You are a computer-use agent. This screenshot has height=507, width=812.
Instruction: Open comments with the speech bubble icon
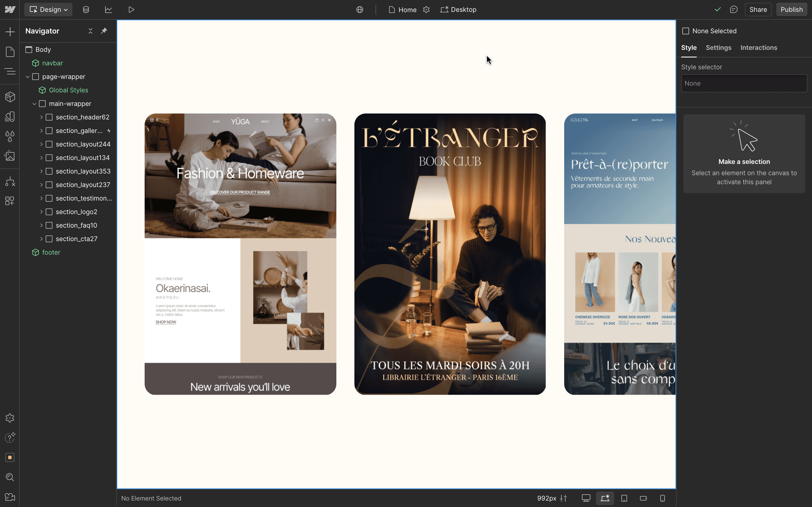click(x=734, y=9)
